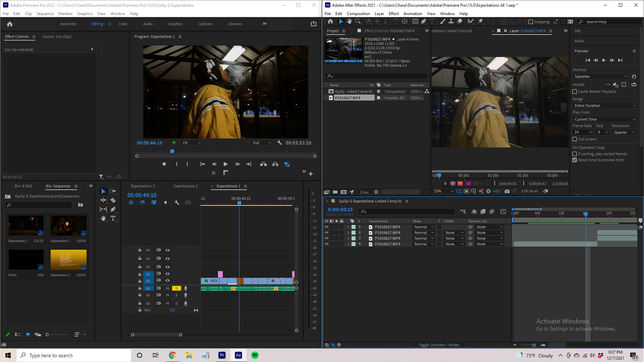Select the Razor tool in Premiere
644x362 pixels.
pyautogui.click(x=113, y=200)
